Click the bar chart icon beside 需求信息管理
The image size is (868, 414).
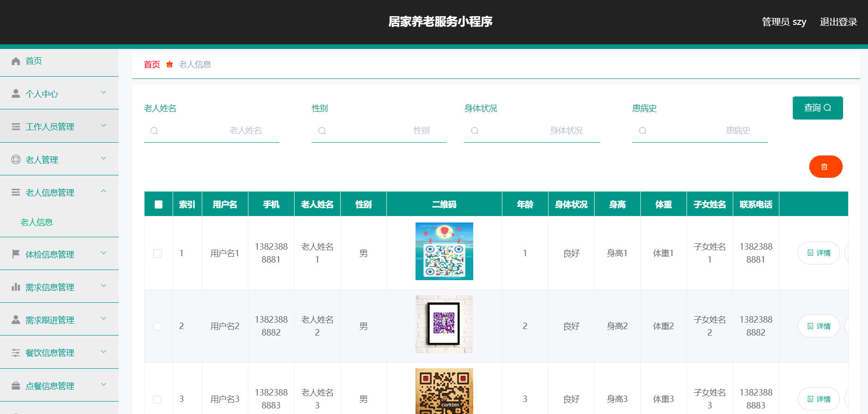click(16, 287)
